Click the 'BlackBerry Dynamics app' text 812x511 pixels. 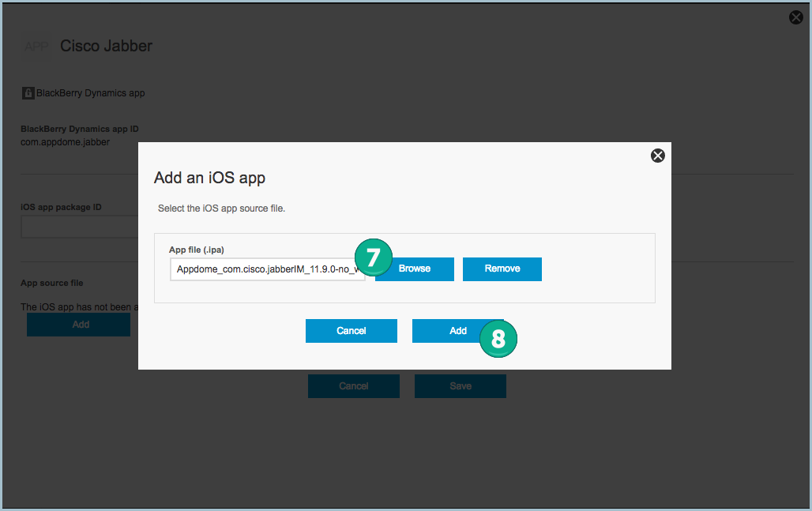(x=91, y=93)
